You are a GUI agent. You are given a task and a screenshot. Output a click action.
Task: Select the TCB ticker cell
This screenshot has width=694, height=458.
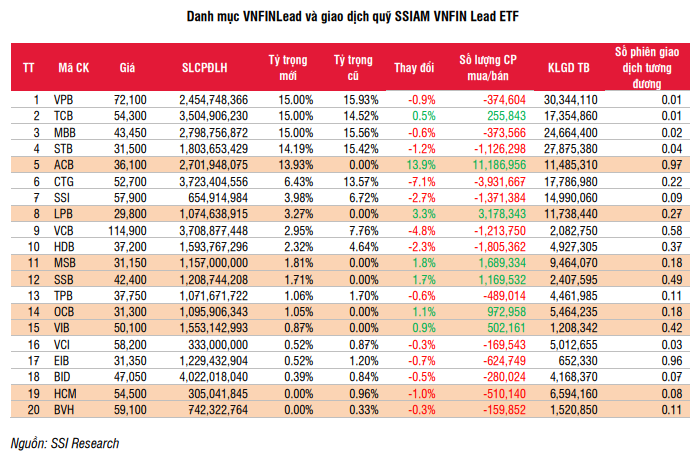click(63, 116)
